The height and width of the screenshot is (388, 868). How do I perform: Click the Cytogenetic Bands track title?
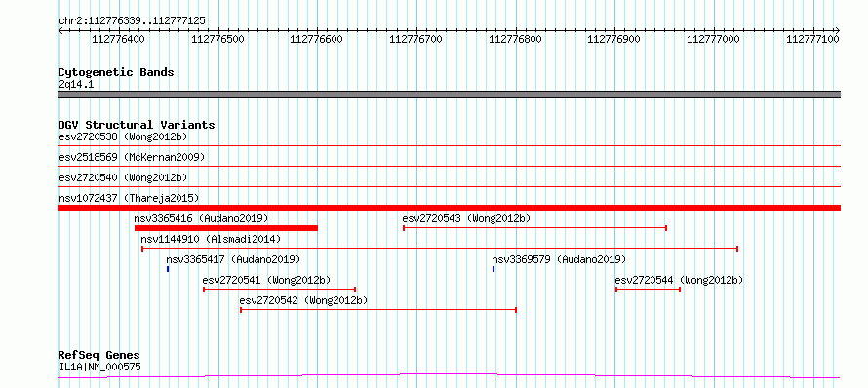116,72
